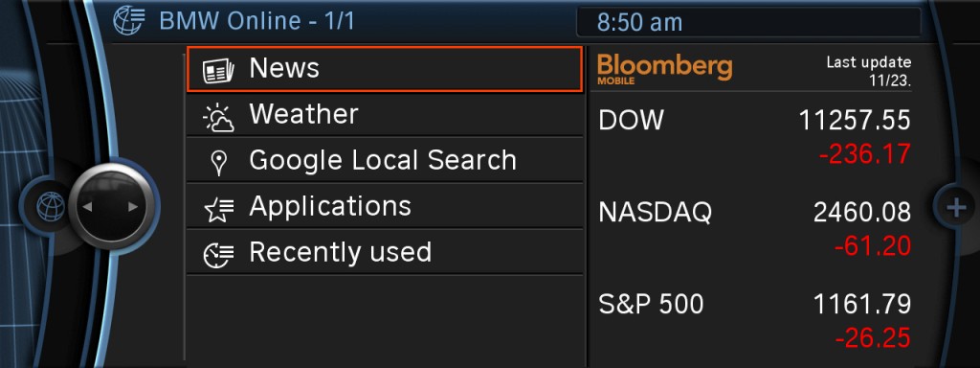Select Google Local Search from the list
The width and height of the screenshot is (980, 368).
385,161
